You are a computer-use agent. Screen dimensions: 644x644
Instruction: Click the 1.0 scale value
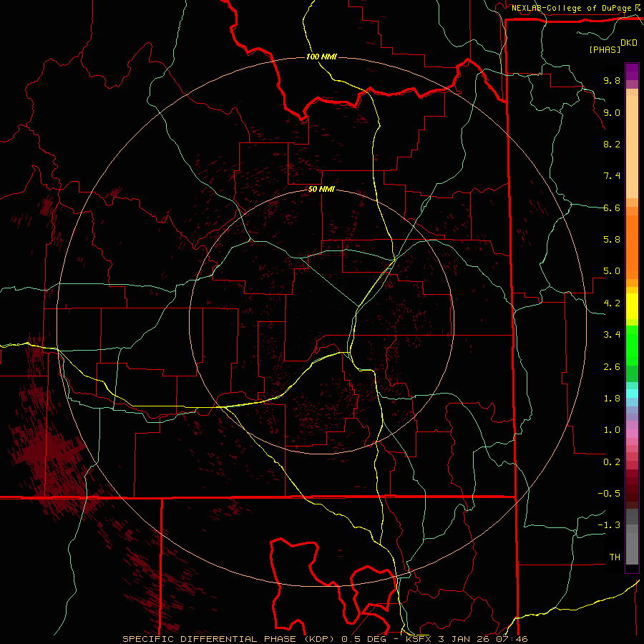[x=612, y=430]
